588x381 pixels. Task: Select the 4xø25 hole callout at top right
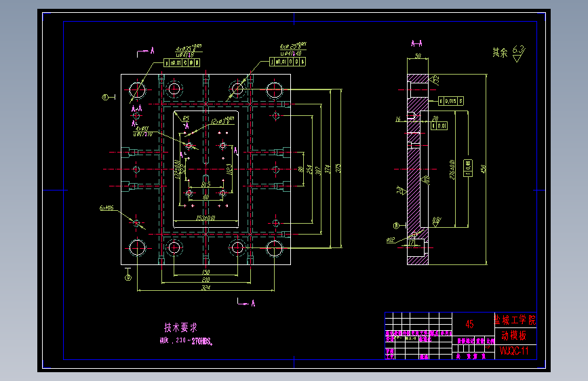[x=292, y=50]
